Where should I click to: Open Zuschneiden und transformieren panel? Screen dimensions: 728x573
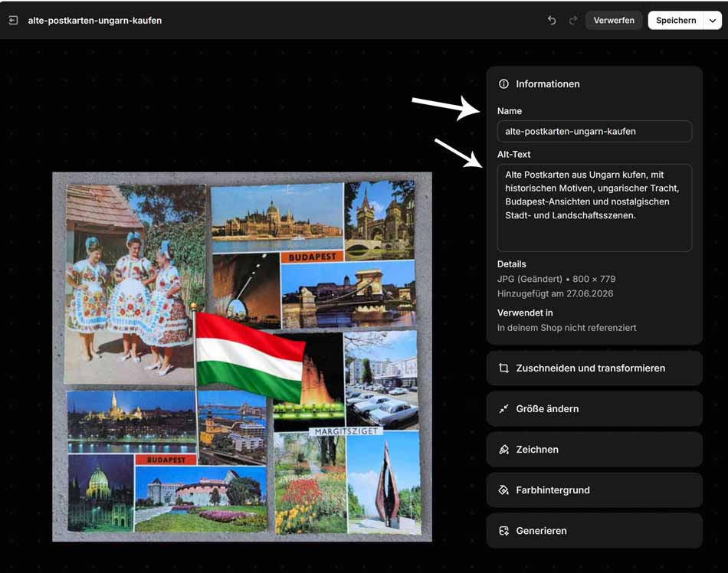(x=595, y=368)
